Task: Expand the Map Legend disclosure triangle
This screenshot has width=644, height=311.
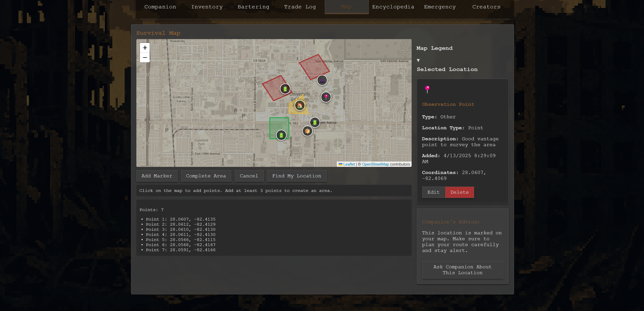Action: (418, 61)
